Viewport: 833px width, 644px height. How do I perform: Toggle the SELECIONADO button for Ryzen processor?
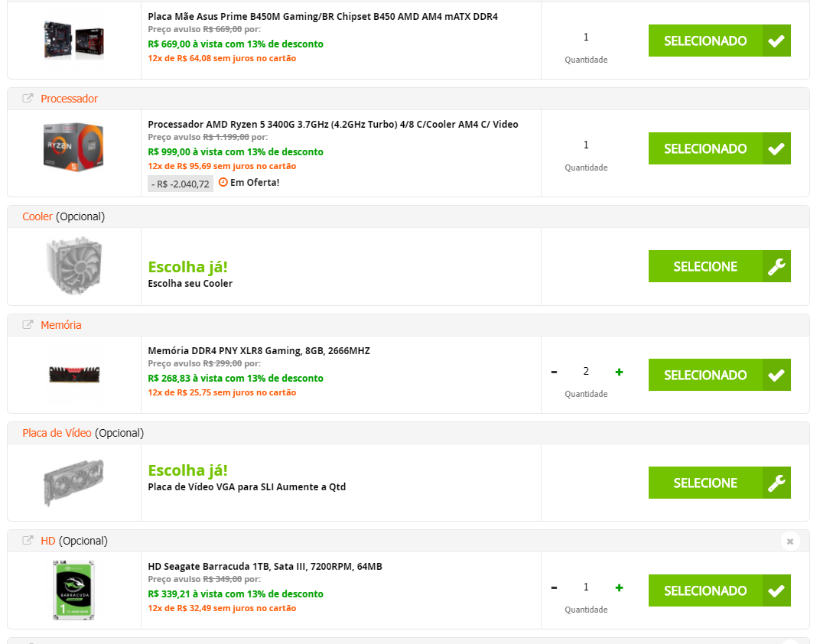(x=719, y=148)
